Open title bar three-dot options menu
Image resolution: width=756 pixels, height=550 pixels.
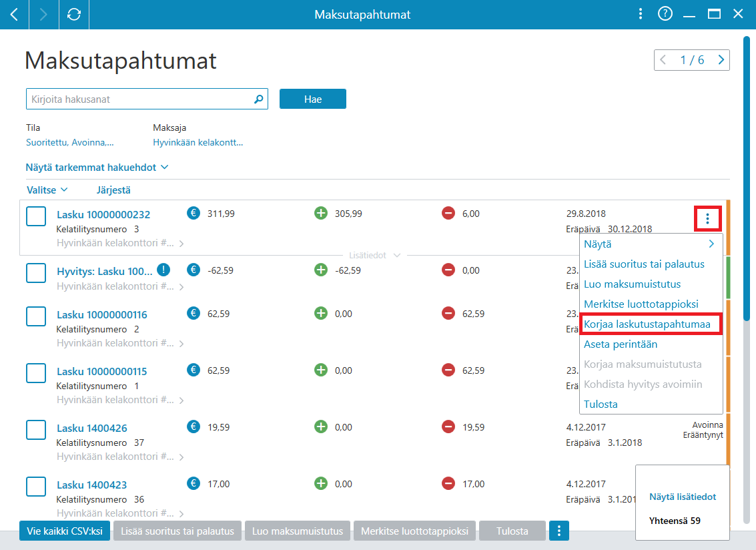point(641,14)
